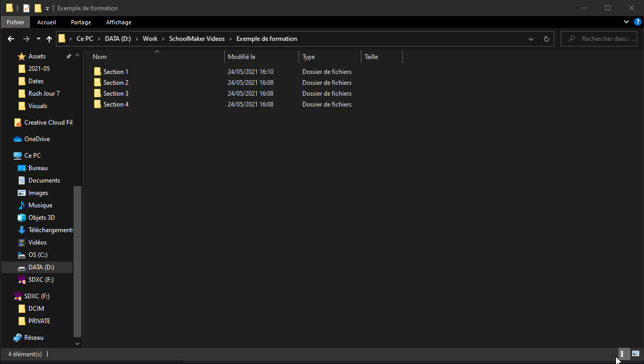Click the New folder icon in title bar
This screenshot has width=644, height=364.
point(38,8)
